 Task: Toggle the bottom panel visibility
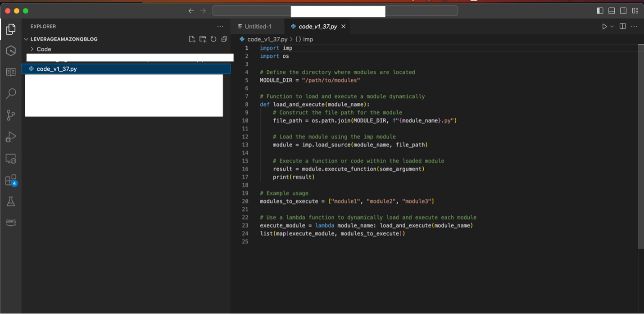point(611,10)
